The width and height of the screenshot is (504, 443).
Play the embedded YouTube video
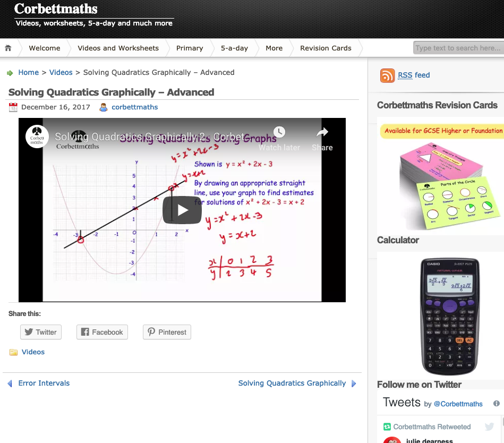182,210
